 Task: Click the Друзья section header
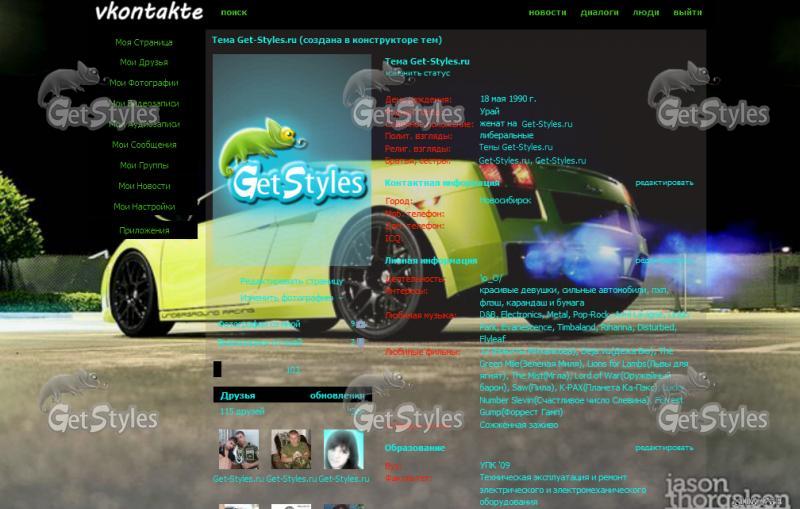[238, 395]
